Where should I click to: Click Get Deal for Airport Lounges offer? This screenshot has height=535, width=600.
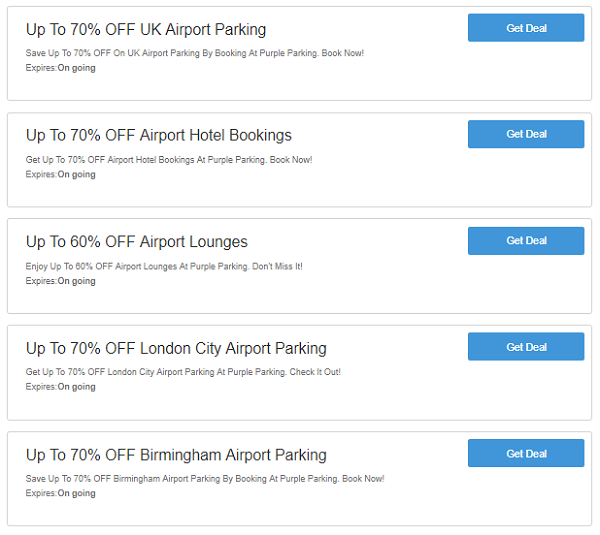[526, 241]
